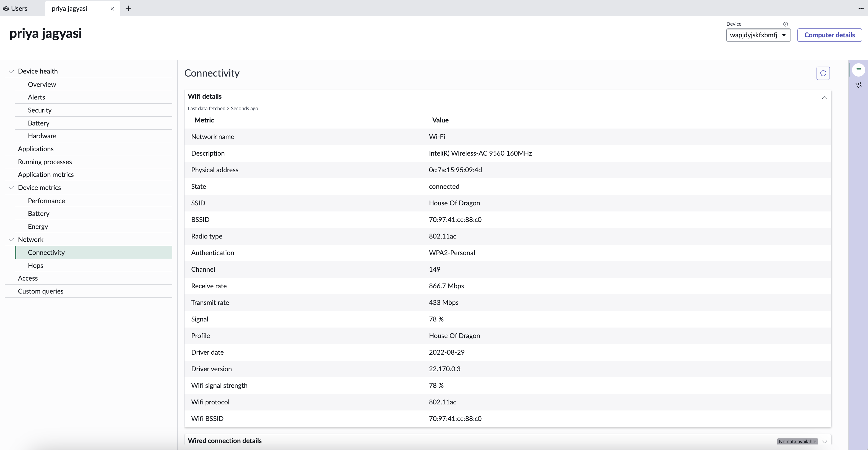This screenshot has height=450, width=868.
Task: Select the priya jagyasi tab
Action: 69,8
